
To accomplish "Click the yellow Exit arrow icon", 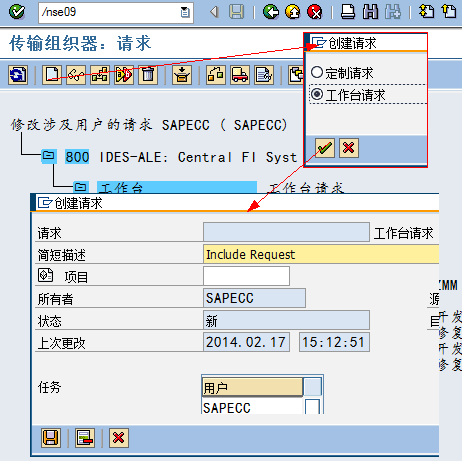I will (x=293, y=12).
